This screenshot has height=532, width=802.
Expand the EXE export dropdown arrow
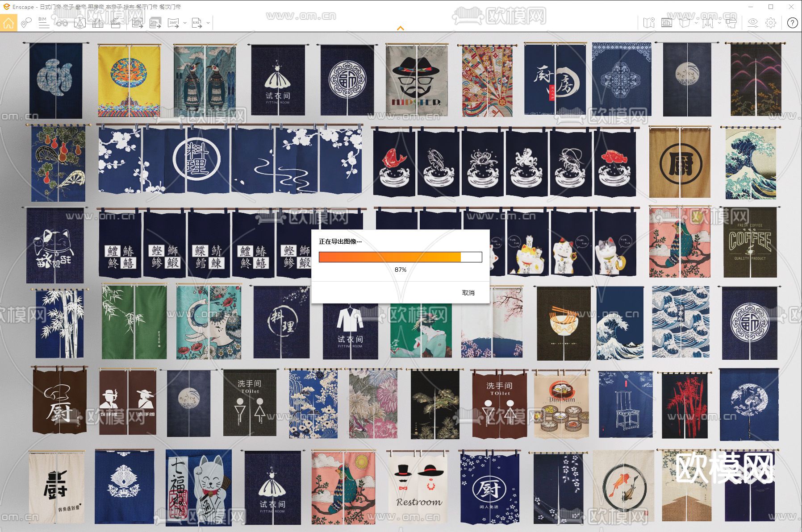click(x=208, y=23)
